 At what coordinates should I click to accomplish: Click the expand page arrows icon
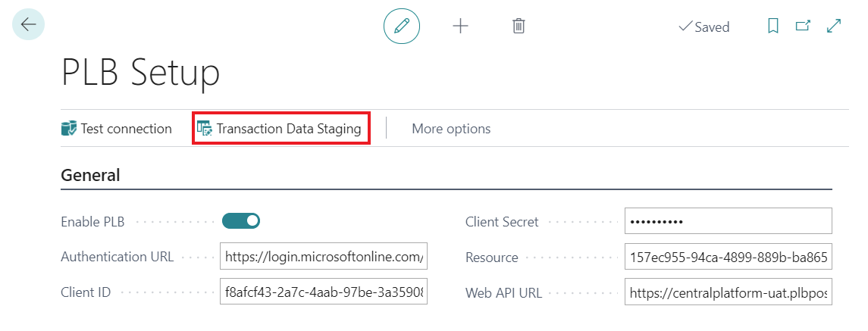[x=834, y=26]
